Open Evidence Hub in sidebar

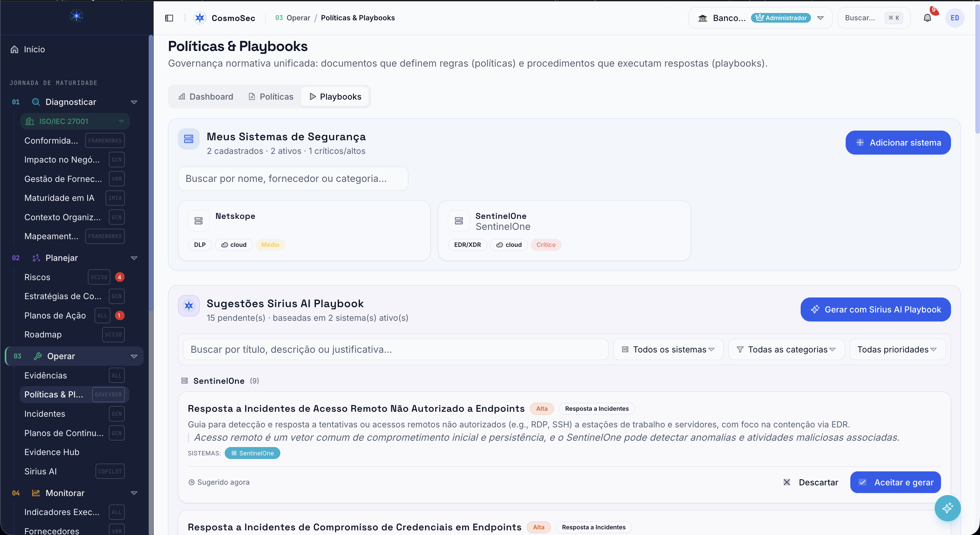[x=52, y=452]
